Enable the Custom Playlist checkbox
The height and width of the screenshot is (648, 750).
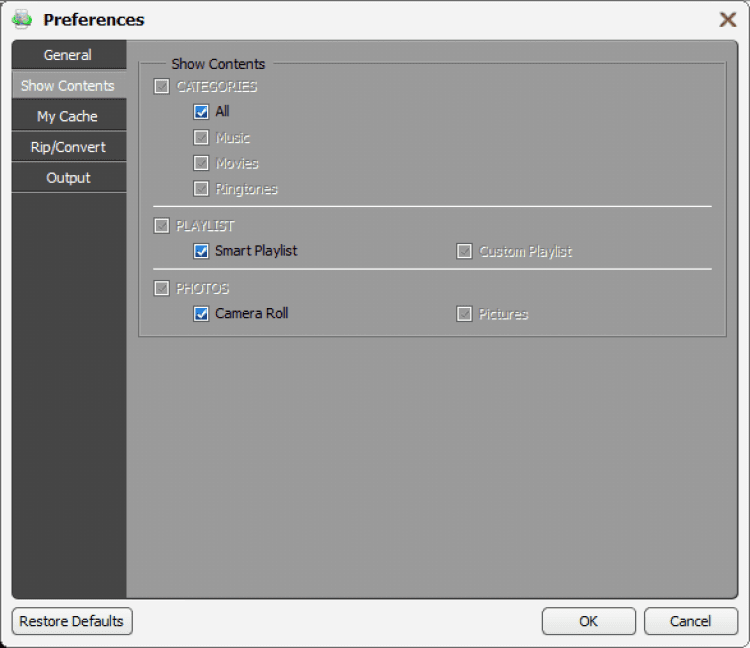tap(464, 251)
